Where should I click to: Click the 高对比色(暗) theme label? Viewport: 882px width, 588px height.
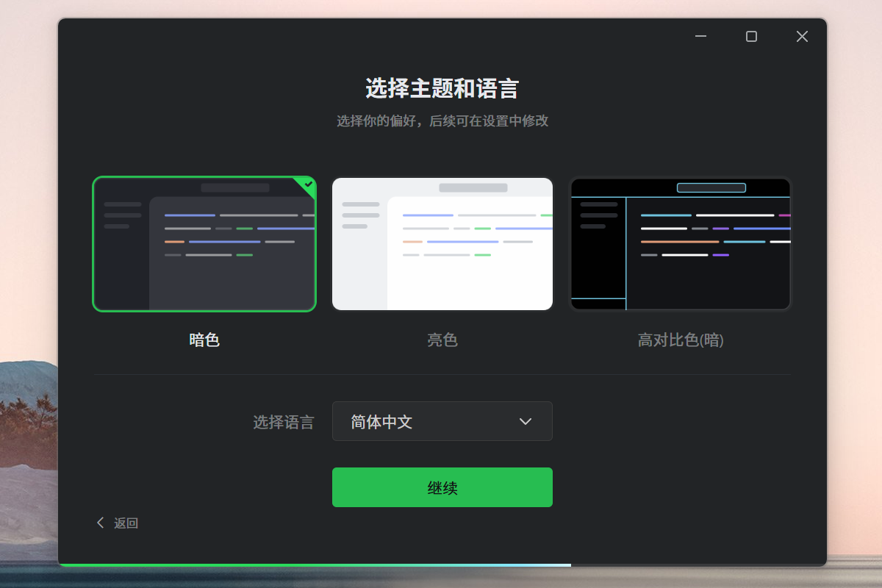tap(681, 340)
